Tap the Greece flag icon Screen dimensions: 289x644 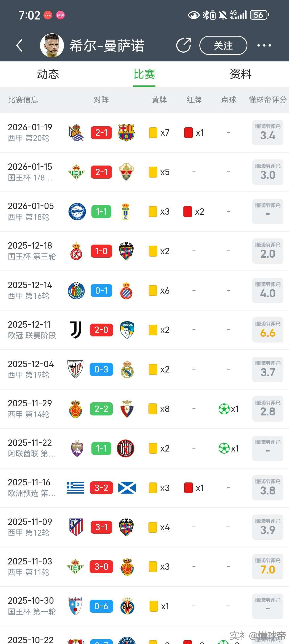pyautogui.click(x=75, y=488)
